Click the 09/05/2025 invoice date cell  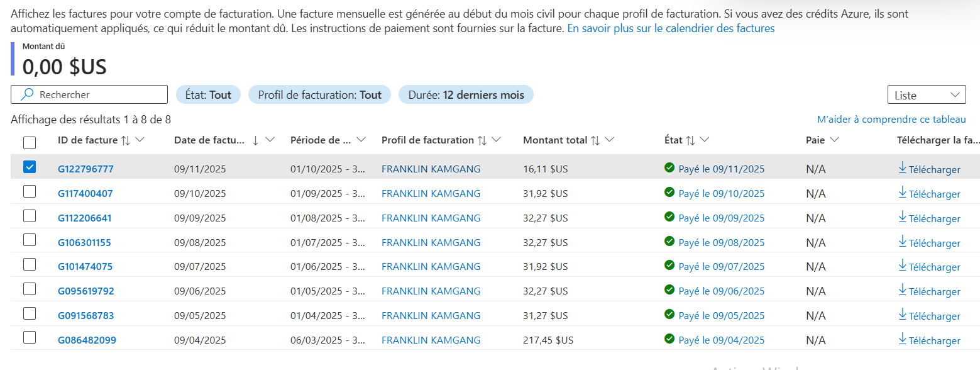pos(200,316)
